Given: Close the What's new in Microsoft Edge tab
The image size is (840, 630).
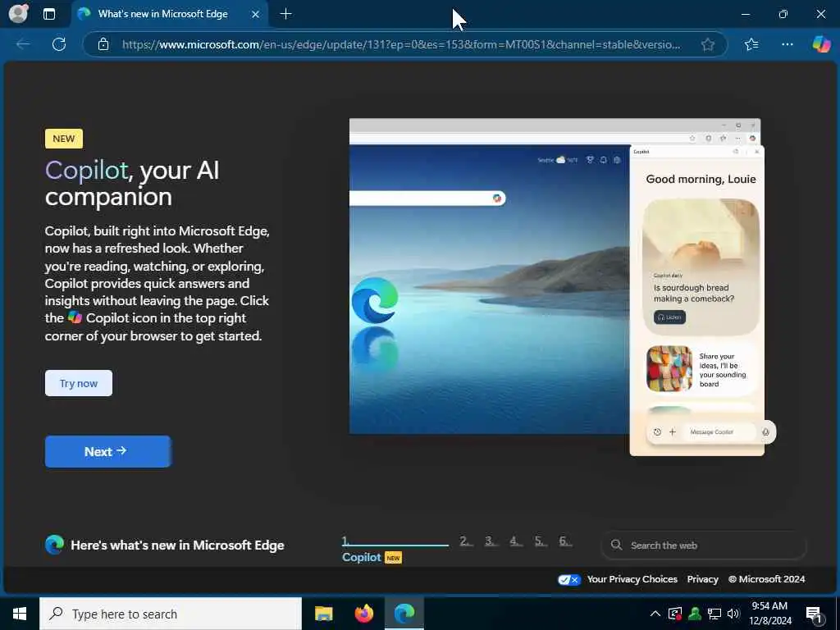Looking at the screenshot, I should 256,15.
